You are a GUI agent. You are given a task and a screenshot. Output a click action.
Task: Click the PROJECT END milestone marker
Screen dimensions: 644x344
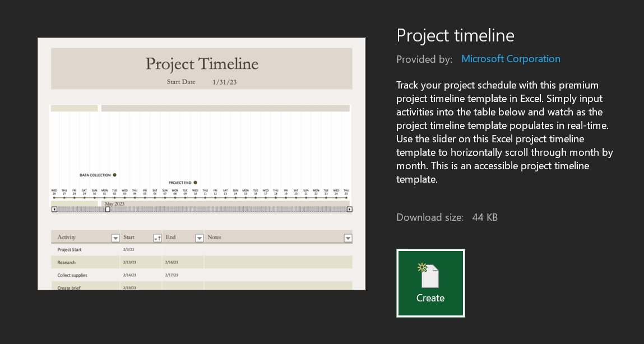tap(196, 183)
